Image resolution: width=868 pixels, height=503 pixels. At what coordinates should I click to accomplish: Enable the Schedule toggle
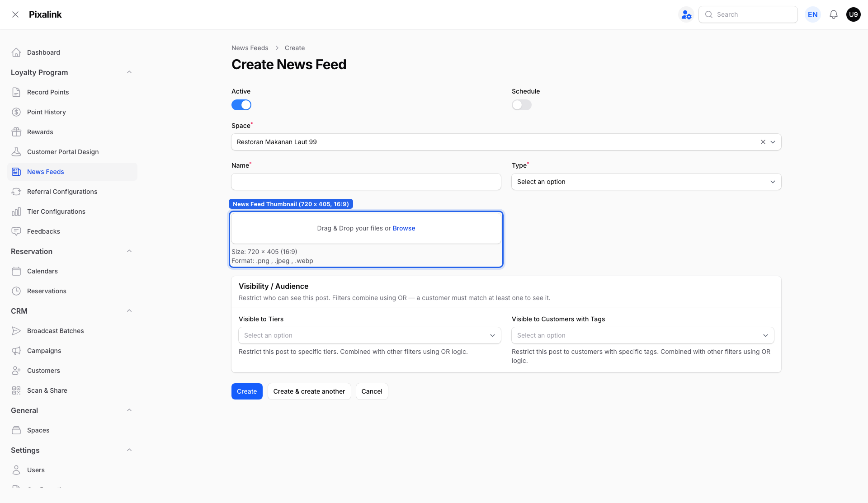click(x=522, y=105)
